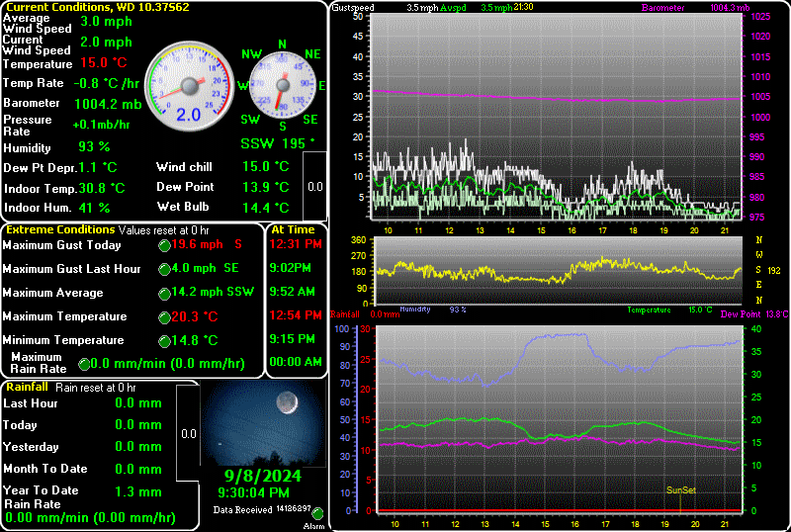This screenshot has width=791, height=532.
Task: Click the wind direction compass dial
Action: pyautogui.click(x=282, y=86)
